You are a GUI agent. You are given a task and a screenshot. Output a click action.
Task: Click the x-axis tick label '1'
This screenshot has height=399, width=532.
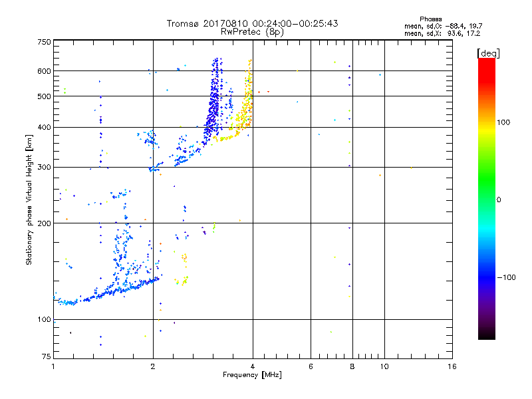pos(53,366)
